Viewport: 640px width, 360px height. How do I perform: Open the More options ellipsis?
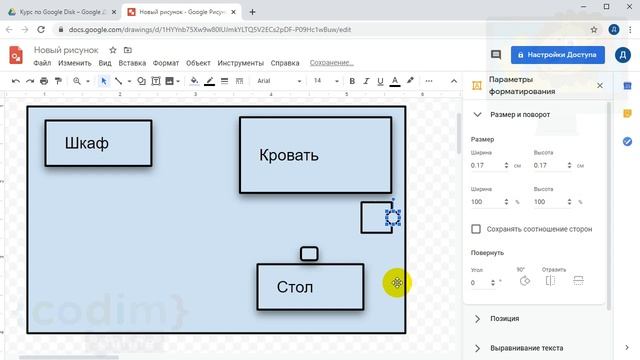point(429,81)
